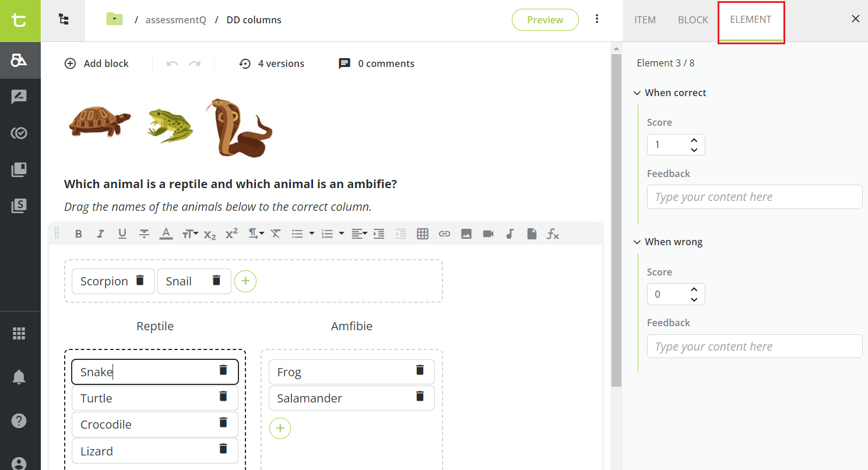
Task: Insert an image via the toolbar
Action: [x=466, y=234]
